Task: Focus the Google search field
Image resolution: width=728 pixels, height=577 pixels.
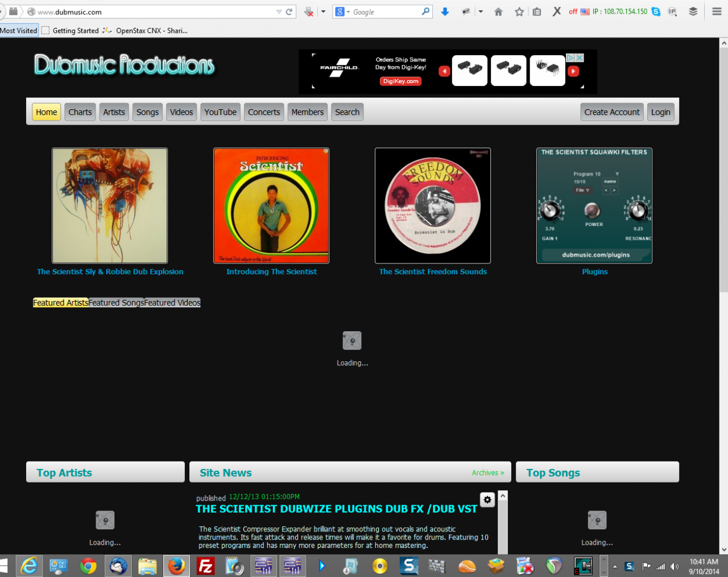Action: pos(386,11)
